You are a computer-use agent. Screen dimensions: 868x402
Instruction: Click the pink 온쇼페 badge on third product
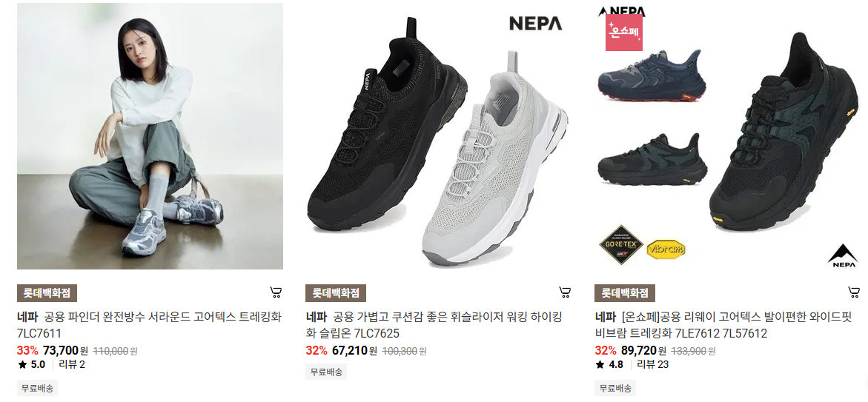(624, 33)
